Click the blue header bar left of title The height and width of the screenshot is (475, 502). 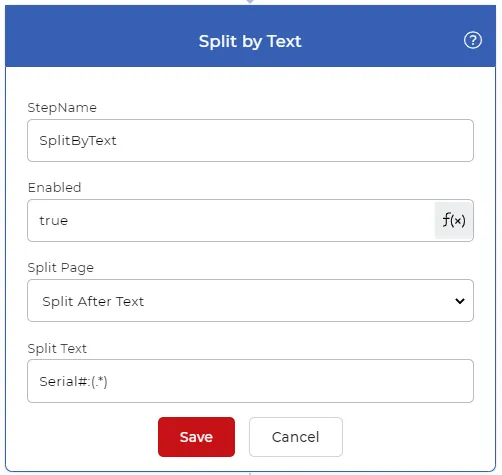tap(102, 36)
